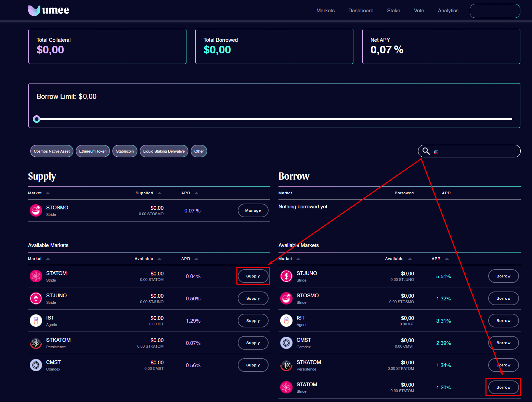Click Borrow for CMST
This screenshot has width=532, height=402.
tap(504, 343)
